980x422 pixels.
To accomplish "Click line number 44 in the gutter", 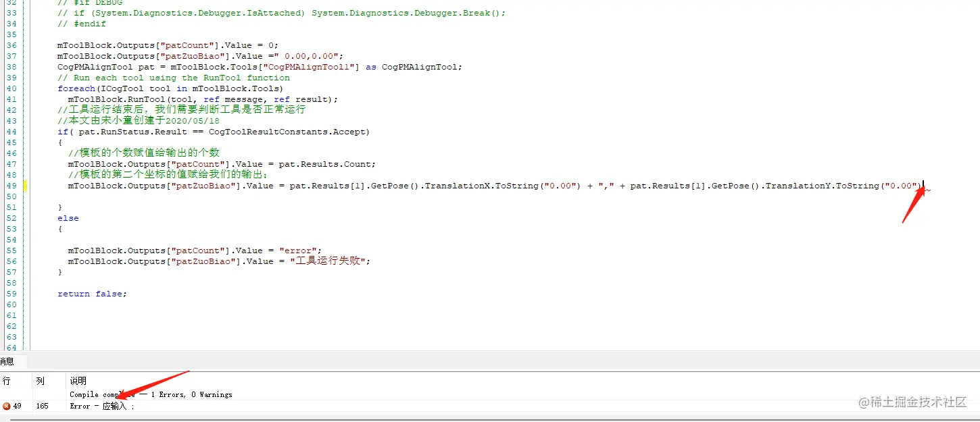I will (x=11, y=132).
